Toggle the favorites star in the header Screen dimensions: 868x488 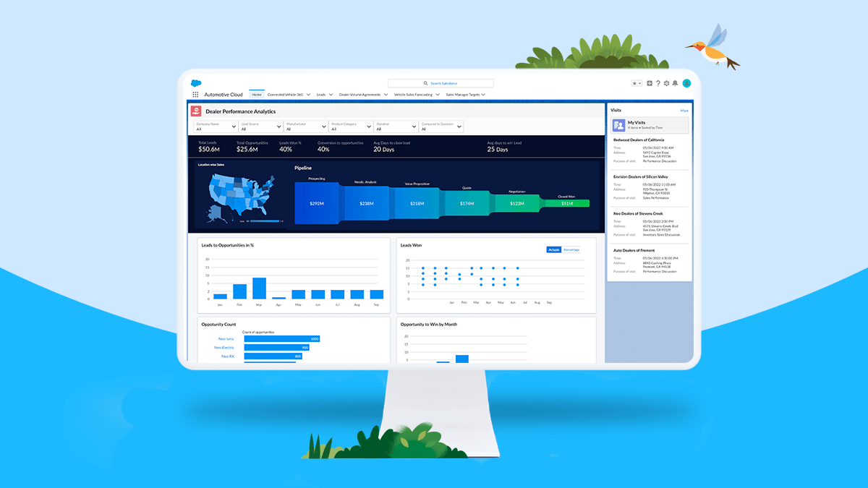click(x=634, y=83)
